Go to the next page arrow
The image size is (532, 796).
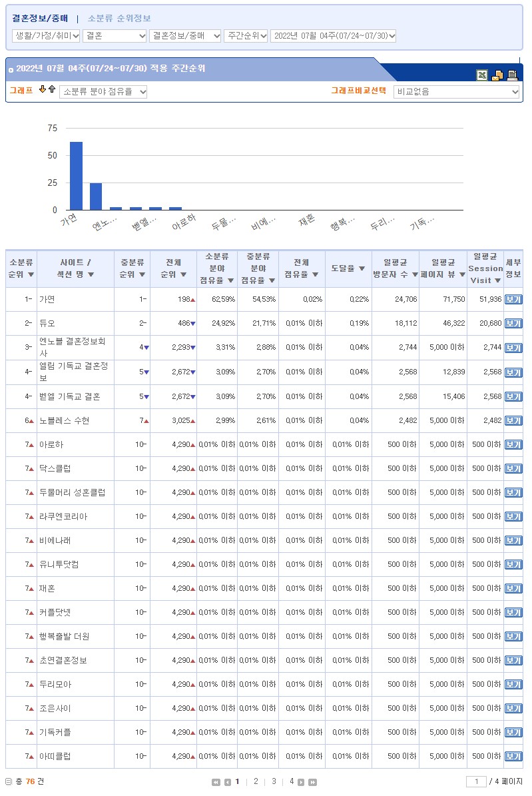coord(301,782)
